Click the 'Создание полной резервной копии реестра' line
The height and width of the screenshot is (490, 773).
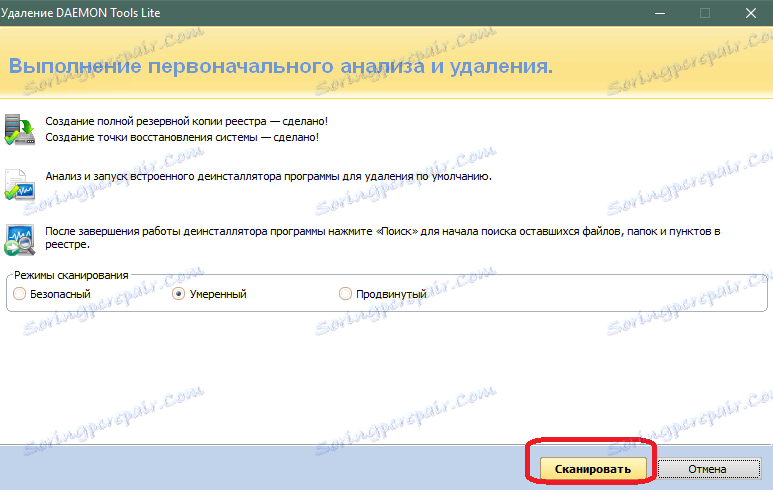[186, 121]
